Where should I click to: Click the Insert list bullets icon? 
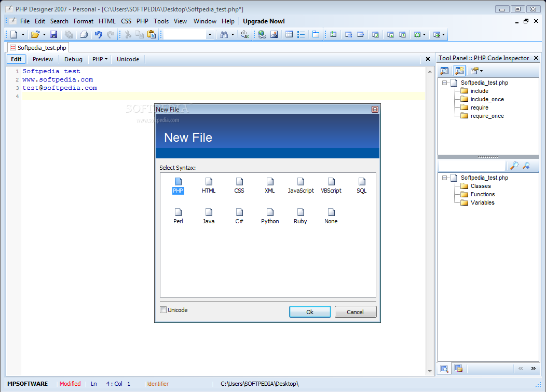click(x=301, y=34)
